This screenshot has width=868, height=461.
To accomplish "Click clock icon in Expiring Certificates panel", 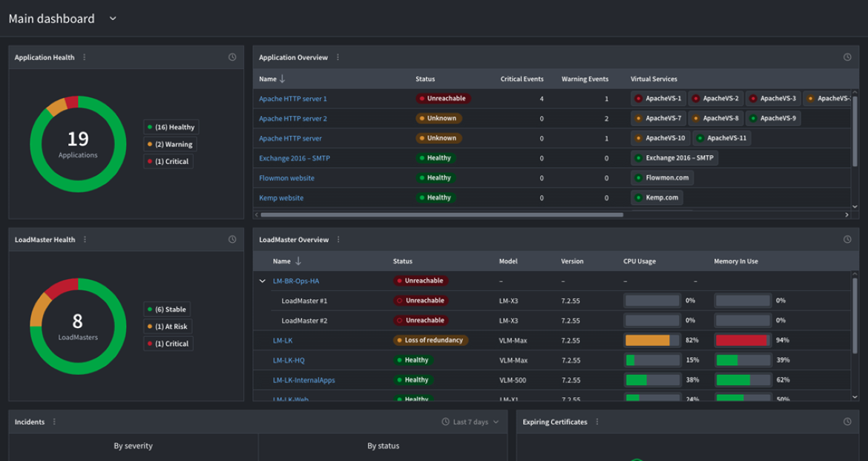I will tap(847, 422).
